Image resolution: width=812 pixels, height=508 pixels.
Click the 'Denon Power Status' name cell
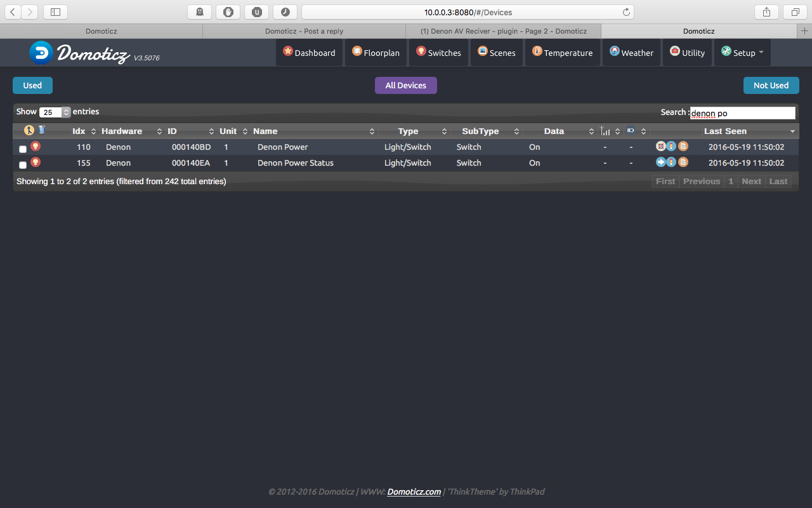coord(296,163)
